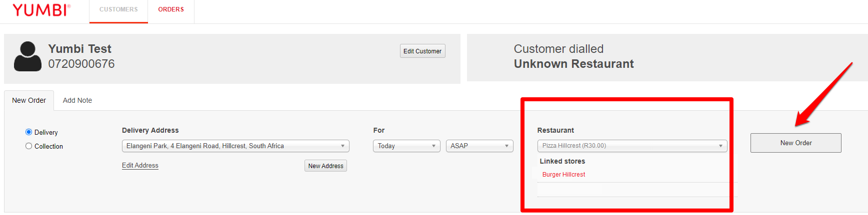Click the Edit Address link
This screenshot has width=868, height=215.
[140, 165]
